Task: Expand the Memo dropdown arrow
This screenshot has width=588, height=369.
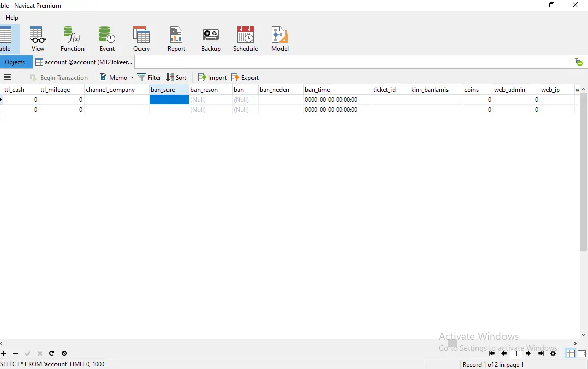Action: [x=132, y=78]
